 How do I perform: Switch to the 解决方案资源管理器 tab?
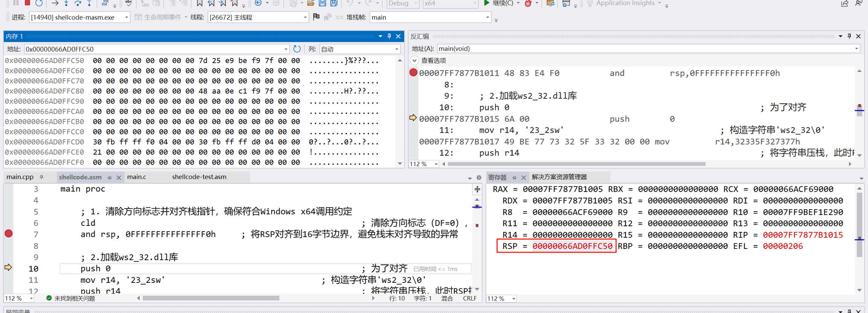click(x=559, y=177)
